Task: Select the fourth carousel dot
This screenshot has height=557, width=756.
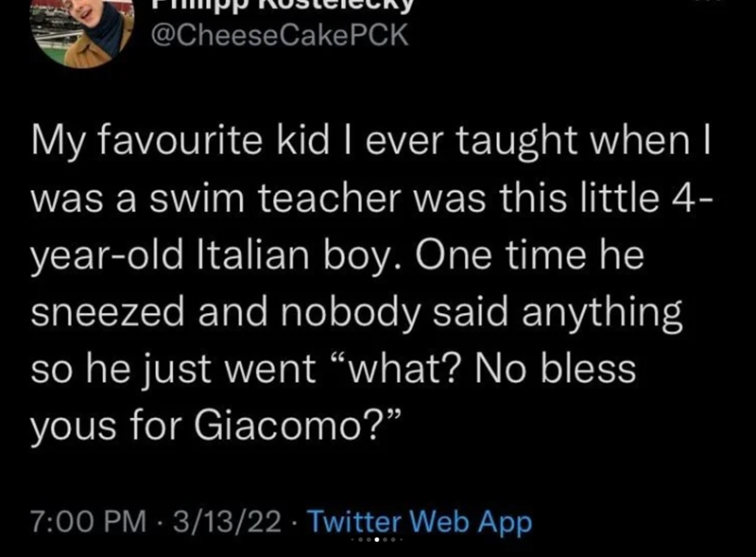Action: point(385,540)
